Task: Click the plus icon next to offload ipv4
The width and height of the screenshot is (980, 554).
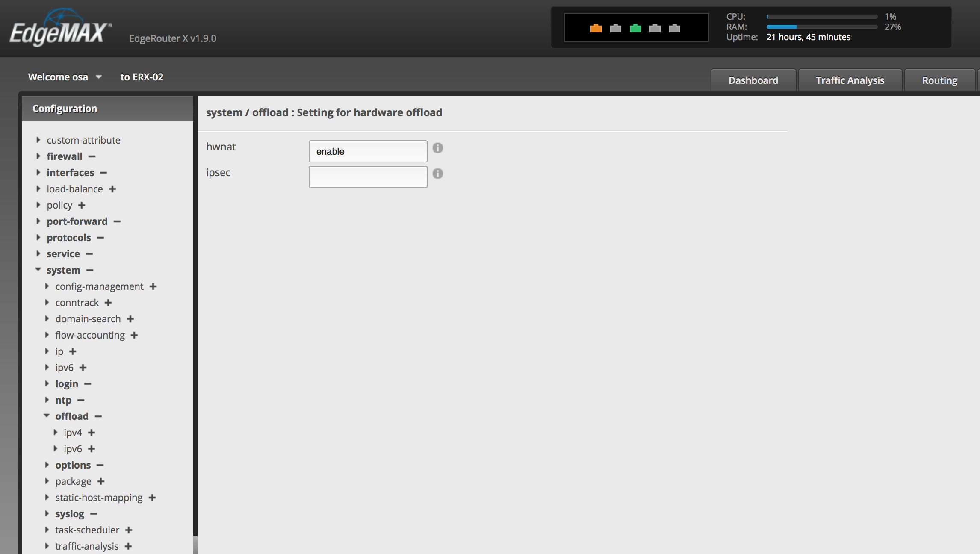Action: coord(92,433)
